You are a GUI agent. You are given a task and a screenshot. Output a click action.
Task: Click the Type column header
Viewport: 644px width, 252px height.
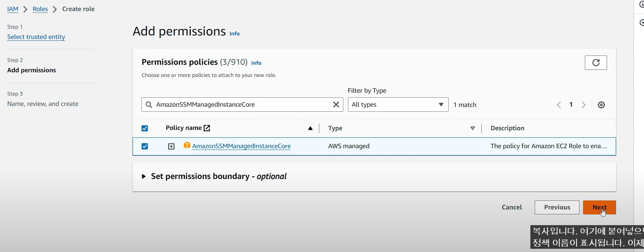[335, 128]
